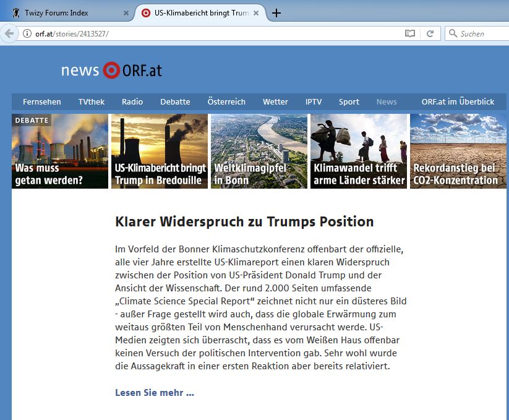Viewport: 509px width, 420px height.
Task: Open ORF.at im Überblick link
Action: 458,101
